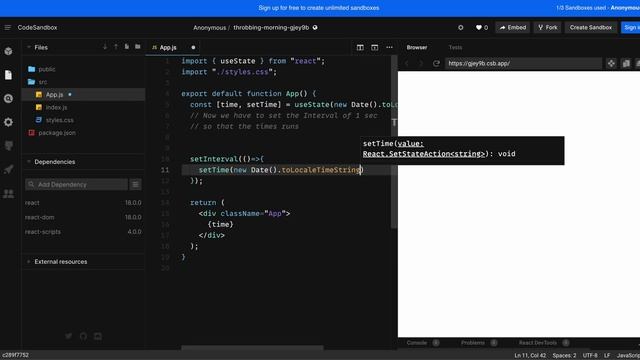Click the Fork button

[x=548, y=27]
